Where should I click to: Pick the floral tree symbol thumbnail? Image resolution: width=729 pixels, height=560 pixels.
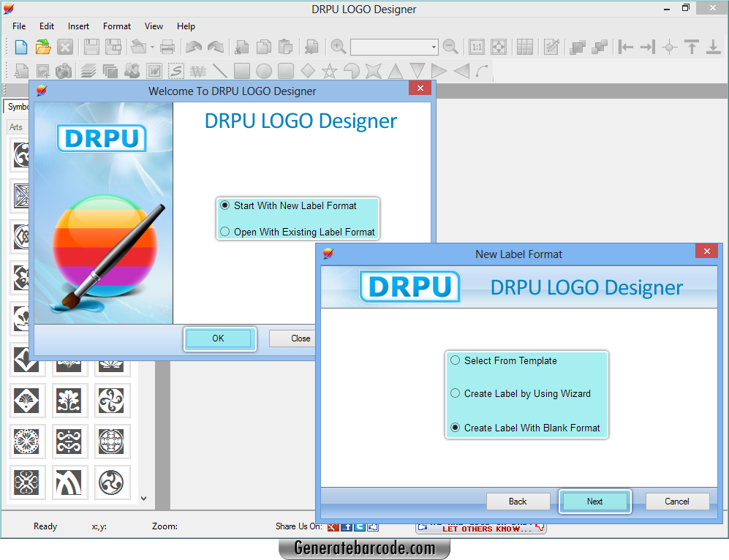click(69, 400)
